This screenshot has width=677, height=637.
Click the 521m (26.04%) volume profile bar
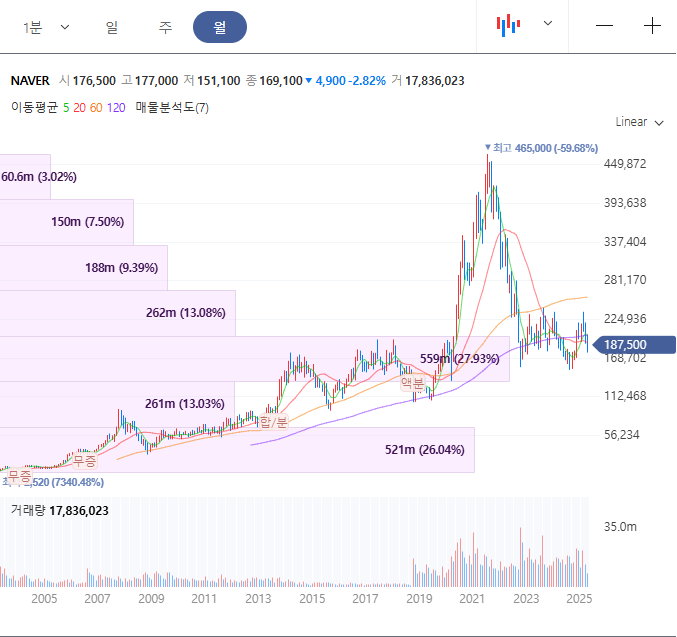click(237, 450)
